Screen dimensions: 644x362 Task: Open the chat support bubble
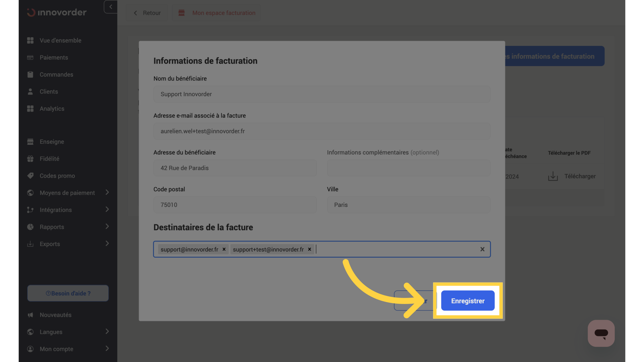point(601,333)
